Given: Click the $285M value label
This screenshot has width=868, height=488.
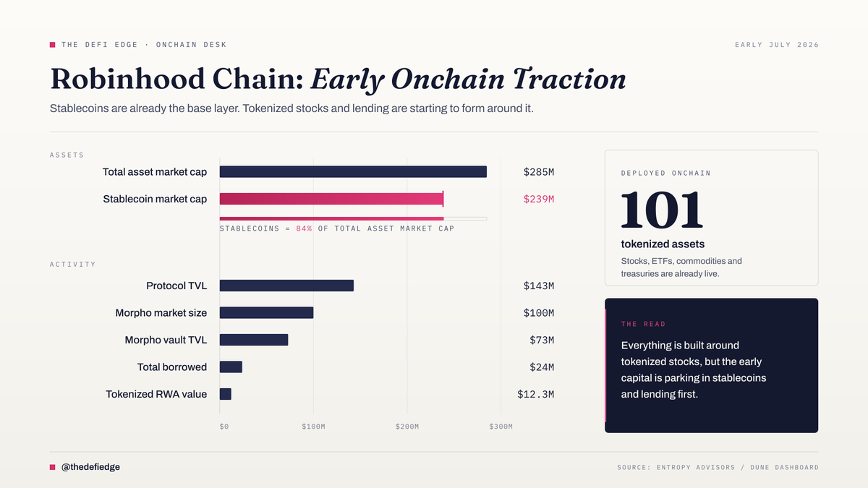Looking at the screenshot, I should (539, 172).
